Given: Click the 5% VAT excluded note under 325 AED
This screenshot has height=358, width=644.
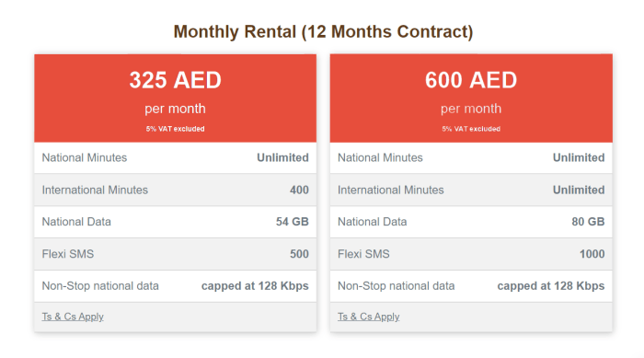Looking at the screenshot, I should pos(176,129).
